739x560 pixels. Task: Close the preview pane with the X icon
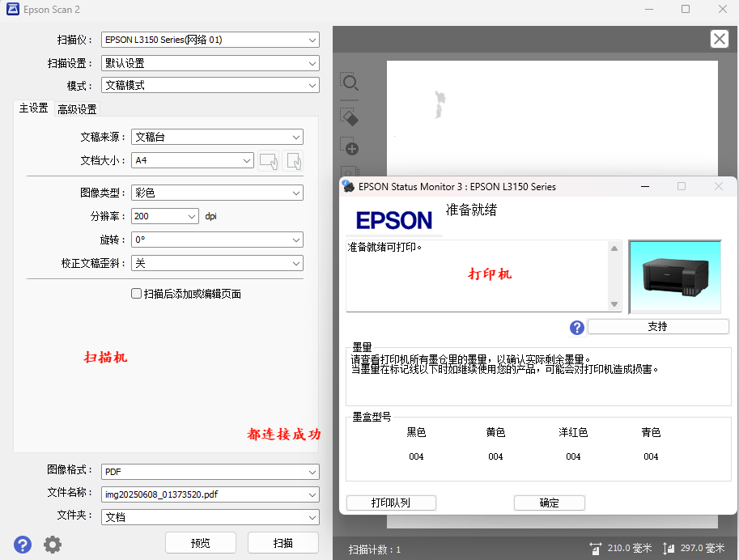click(720, 39)
